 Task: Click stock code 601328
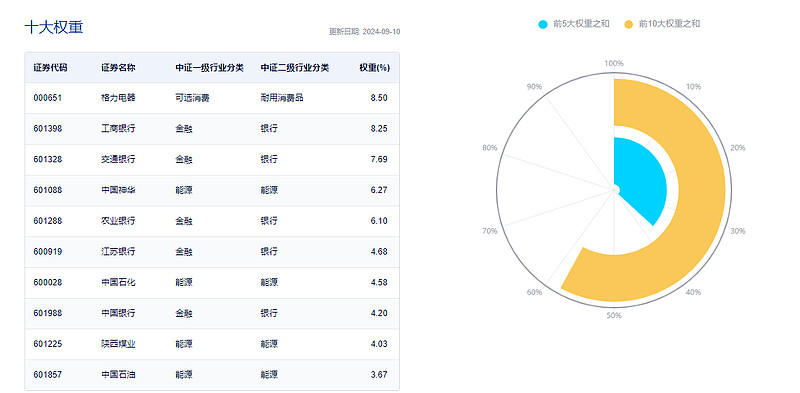click(47, 159)
